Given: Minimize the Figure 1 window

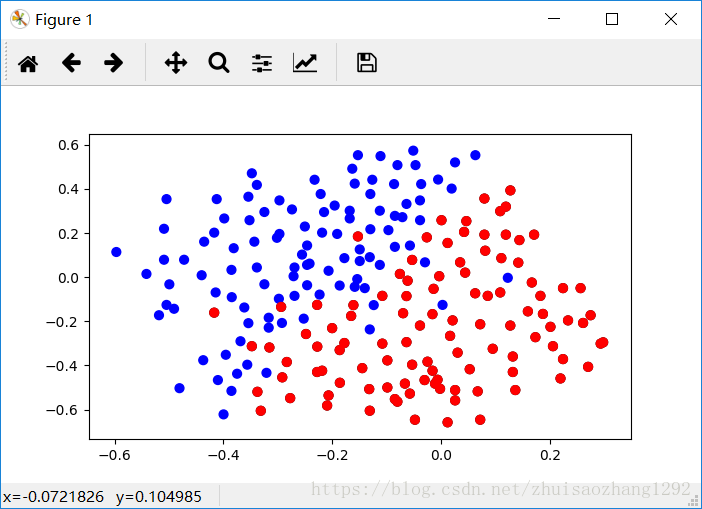Looking at the screenshot, I should tap(554, 19).
